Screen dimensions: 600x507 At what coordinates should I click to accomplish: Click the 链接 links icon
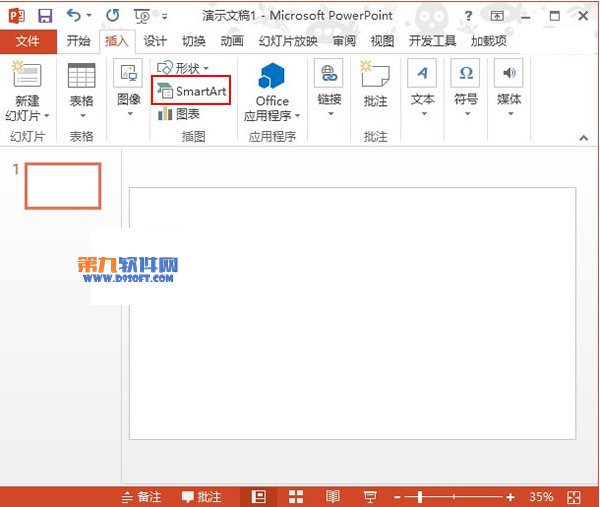click(329, 73)
